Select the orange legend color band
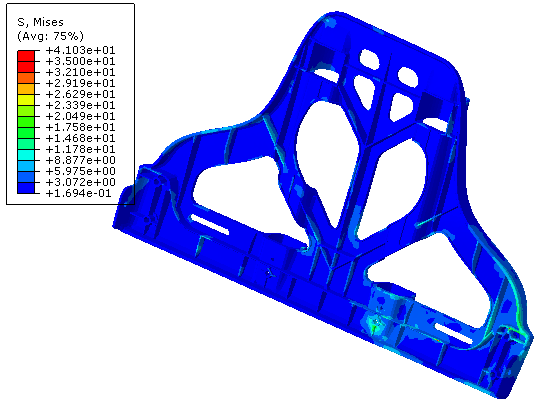 [26, 78]
